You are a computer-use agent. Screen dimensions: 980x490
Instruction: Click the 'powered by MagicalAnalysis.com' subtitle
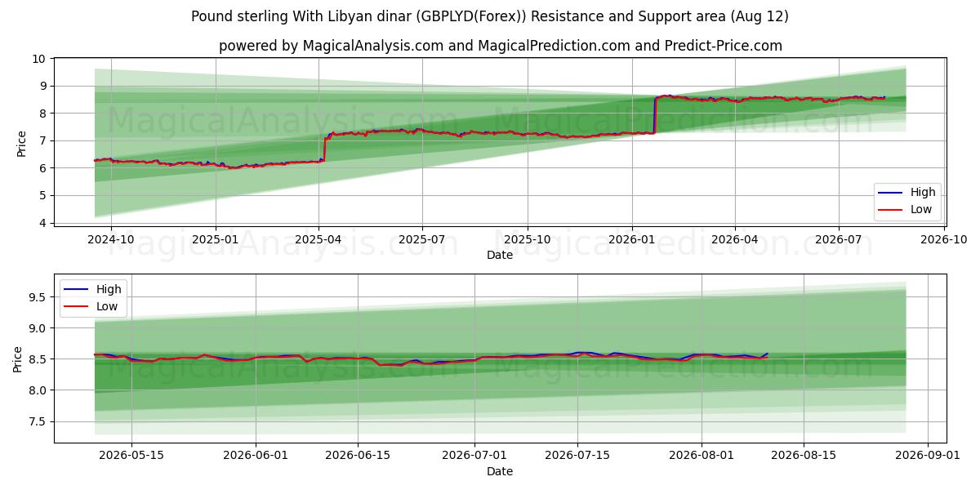pos(501,46)
